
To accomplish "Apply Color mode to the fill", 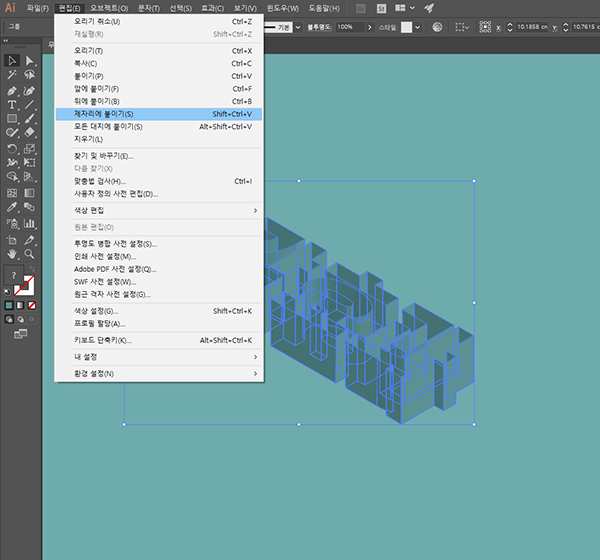I will pos(9,305).
